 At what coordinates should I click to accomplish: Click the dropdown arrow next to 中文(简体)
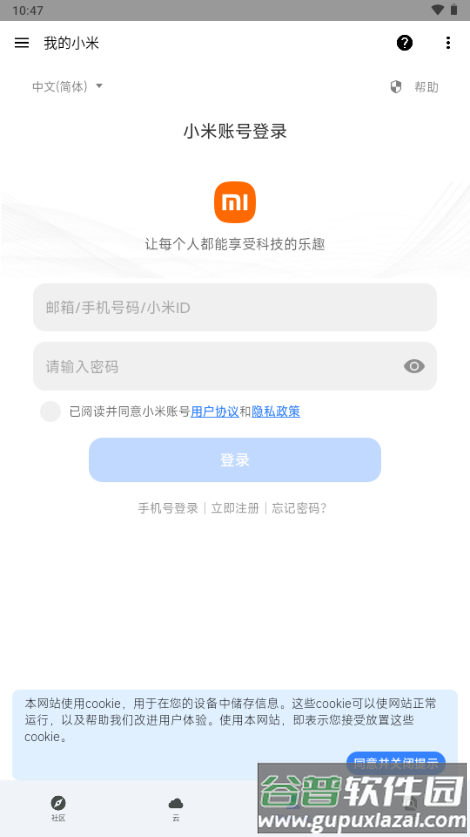[99, 85]
